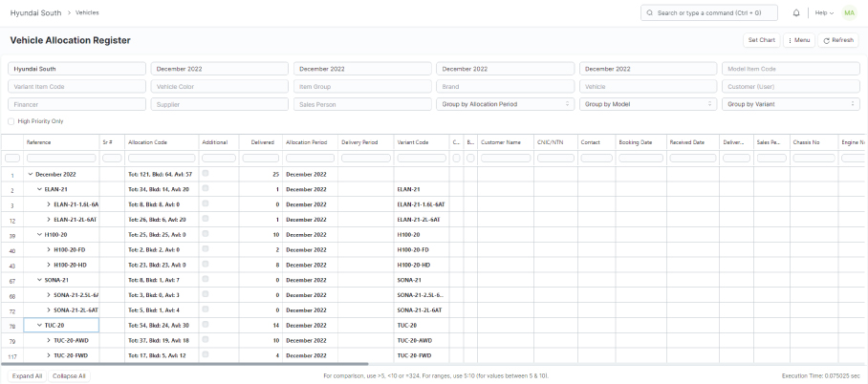
Task: Click the Reference column filter box
Action: pos(61,159)
